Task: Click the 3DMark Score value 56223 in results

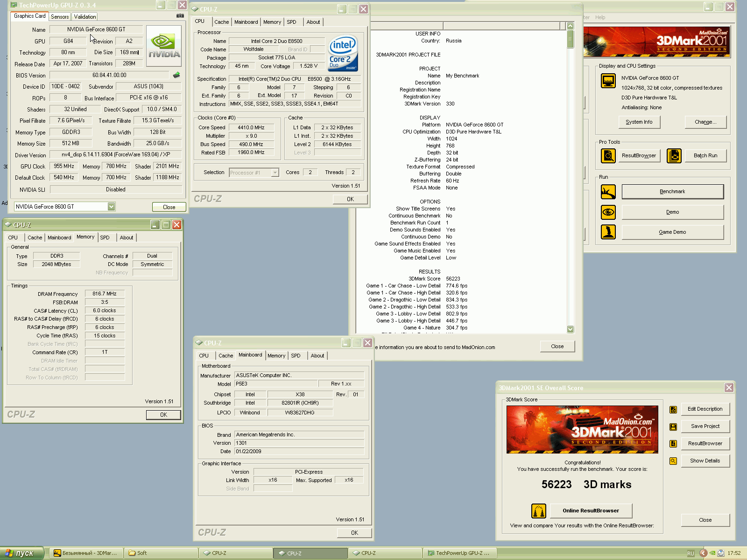Action: (x=453, y=279)
